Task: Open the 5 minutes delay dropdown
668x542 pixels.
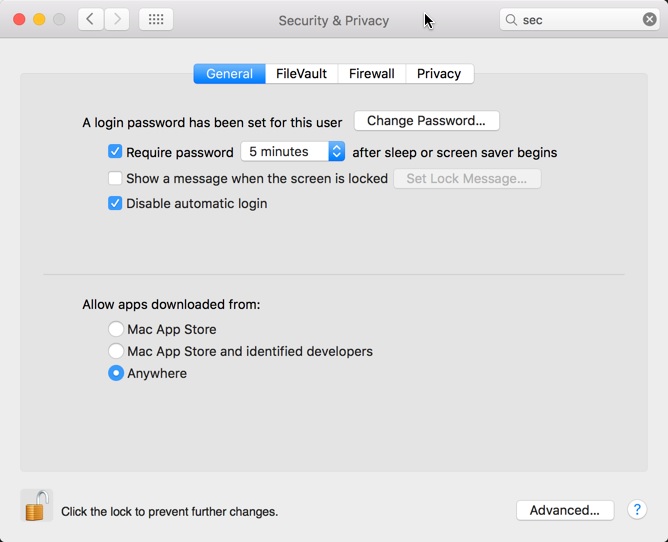Action: click(x=293, y=152)
